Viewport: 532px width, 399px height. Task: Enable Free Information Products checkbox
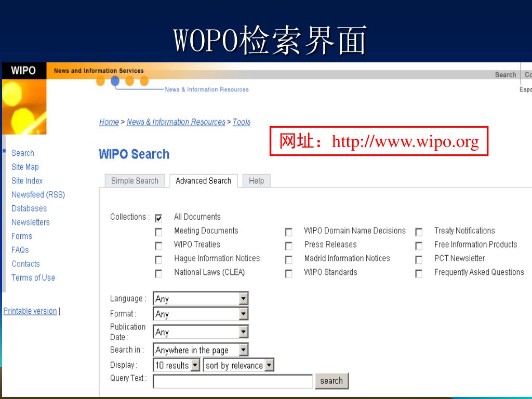419,246
